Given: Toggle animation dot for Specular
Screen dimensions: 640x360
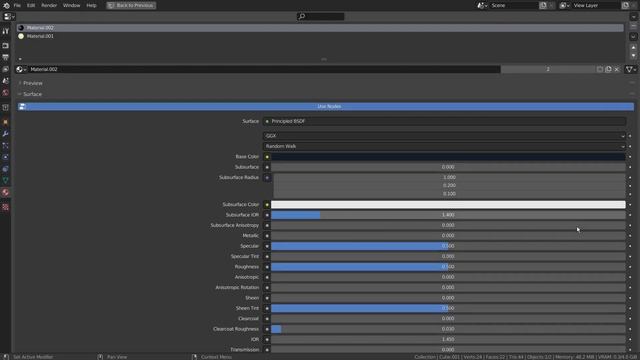Looking at the screenshot, I should [x=630, y=246].
